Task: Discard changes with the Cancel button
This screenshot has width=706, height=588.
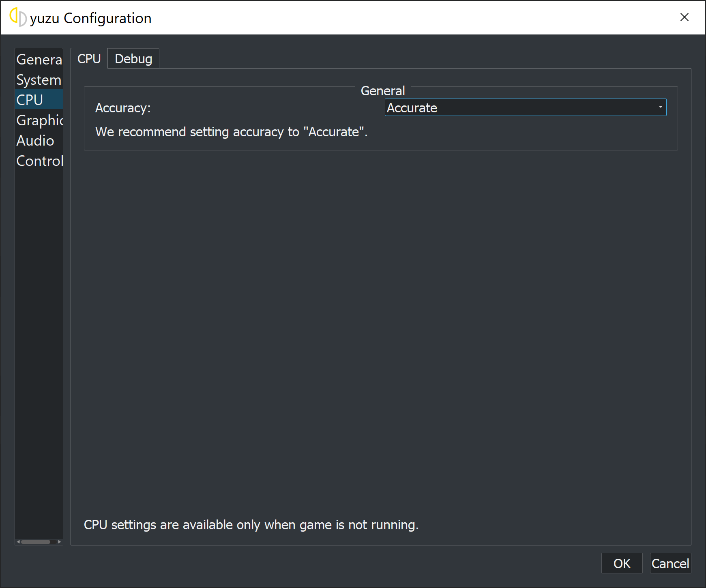Action: (x=670, y=563)
